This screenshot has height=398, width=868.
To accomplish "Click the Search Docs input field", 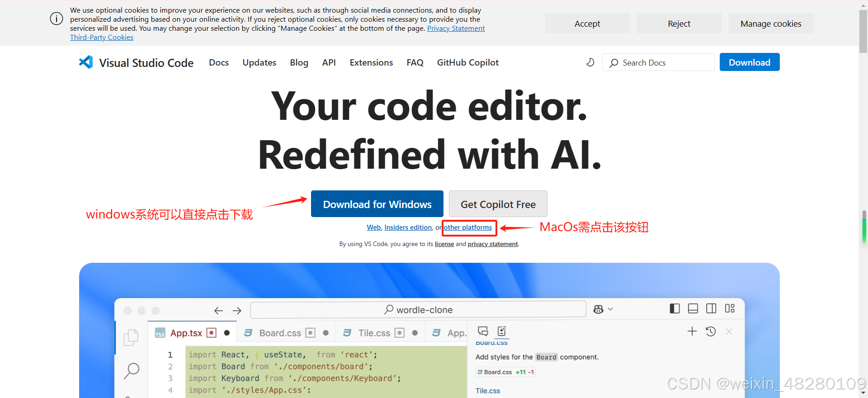I will (659, 62).
